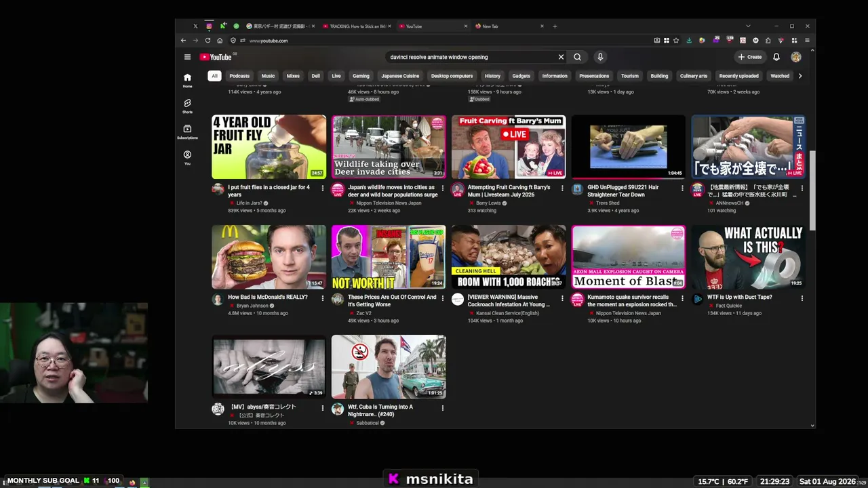Screen dimensions: 868x488
Task: Show more filter chips with the right arrow
Action: coord(800,76)
